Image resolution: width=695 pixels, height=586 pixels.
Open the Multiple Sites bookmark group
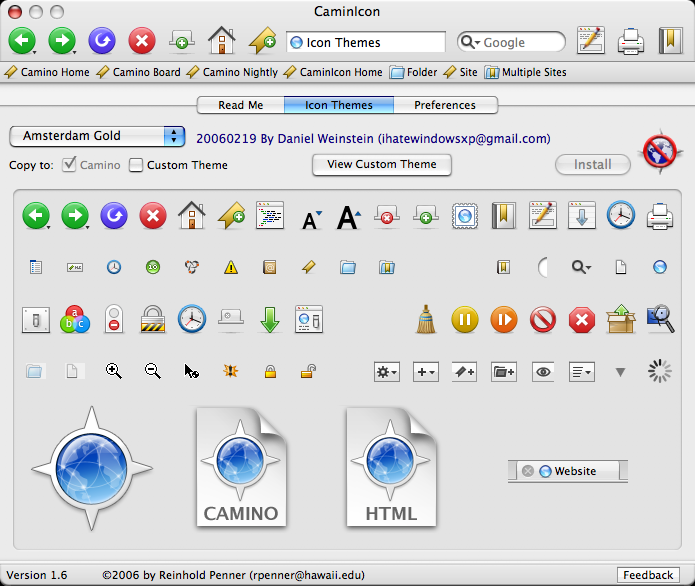526,72
